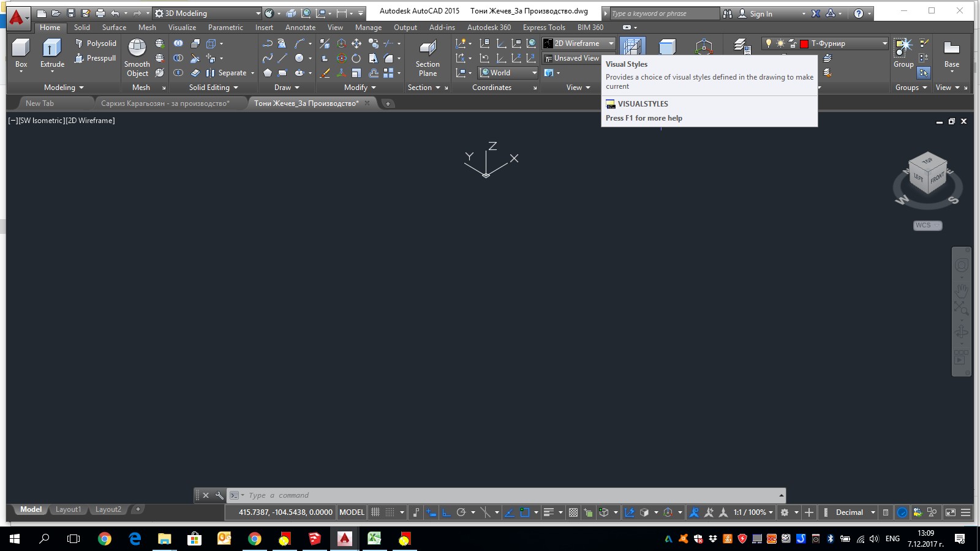Screen dimensions: 980x551
Task: Toggle the drawing grid display in status bar
Action: pos(375,512)
